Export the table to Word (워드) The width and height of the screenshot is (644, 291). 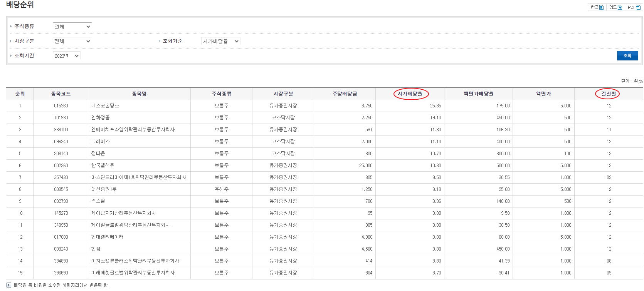pos(615,7)
